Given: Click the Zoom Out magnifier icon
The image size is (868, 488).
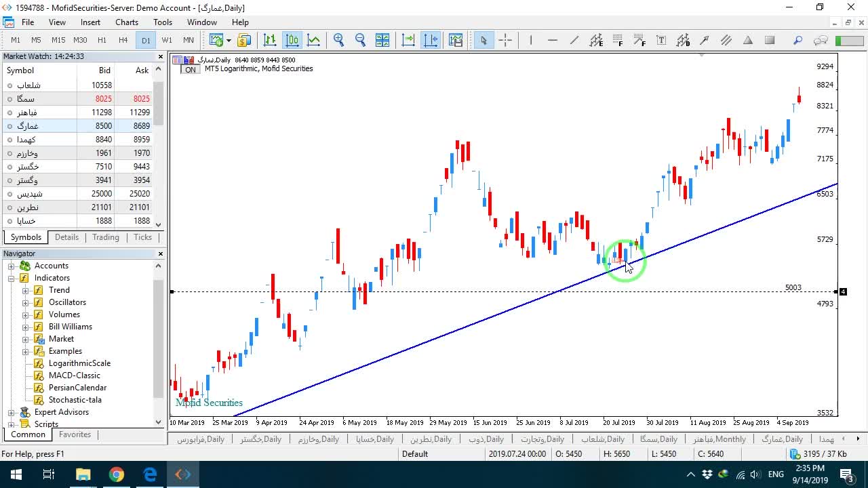Looking at the screenshot, I should click(360, 40).
